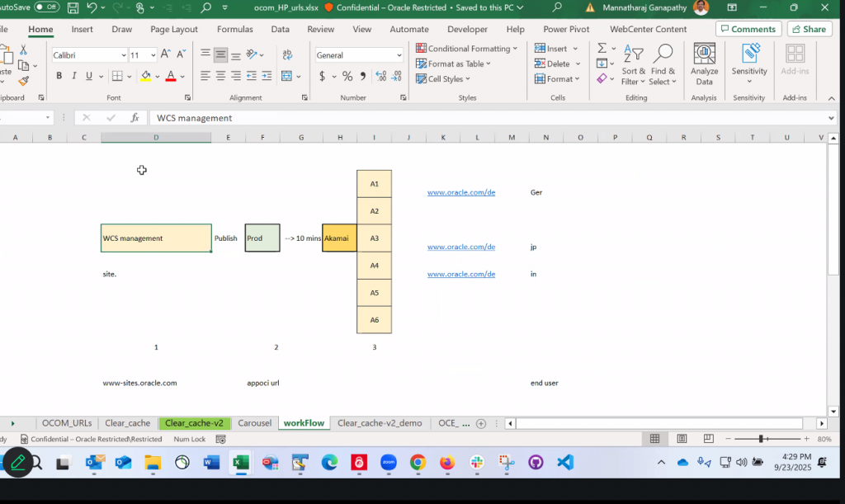Image resolution: width=845 pixels, height=504 pixels.
Task: Toggle Align Right
Action: [235, 76]
